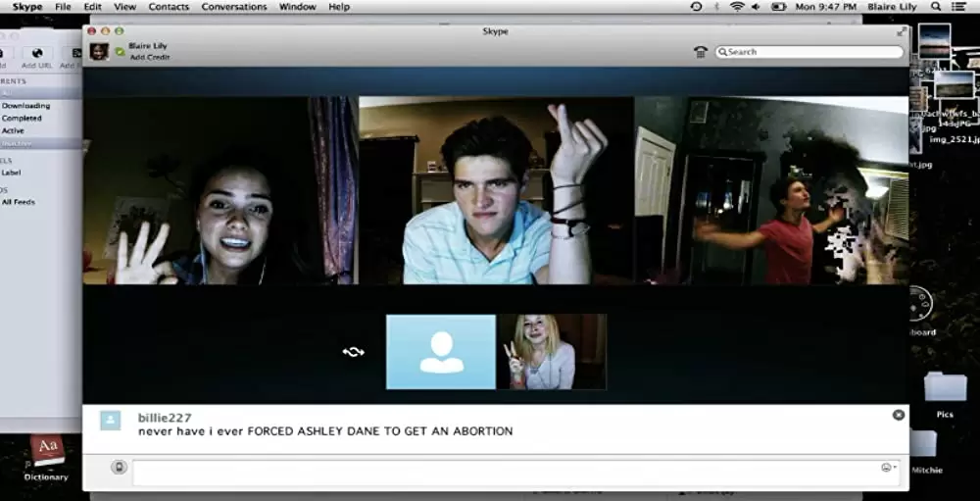Open the Window menu
Viewport: 980px width, 501px height.
point(297,7)
